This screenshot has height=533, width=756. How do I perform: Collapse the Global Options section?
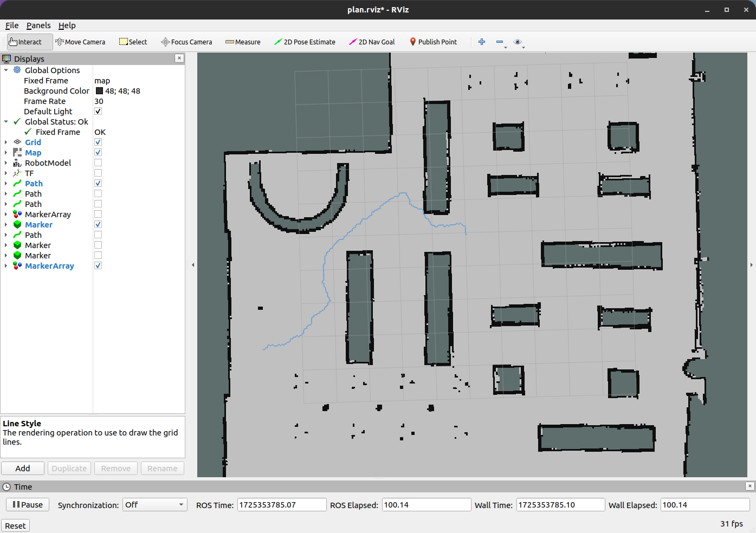click(6, 70)
